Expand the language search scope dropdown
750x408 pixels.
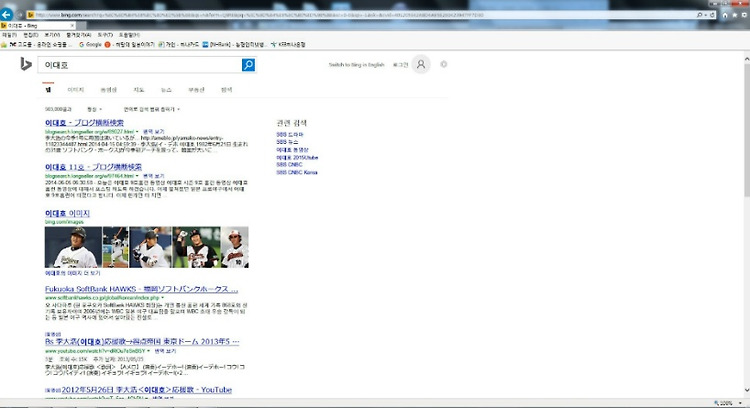pos(152,110)
